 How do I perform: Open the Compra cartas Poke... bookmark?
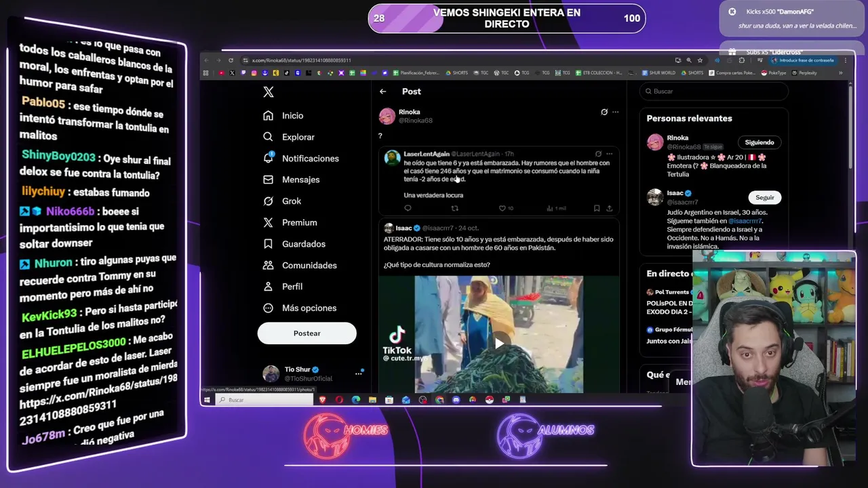pyautogui.click(x=732, y=73)
